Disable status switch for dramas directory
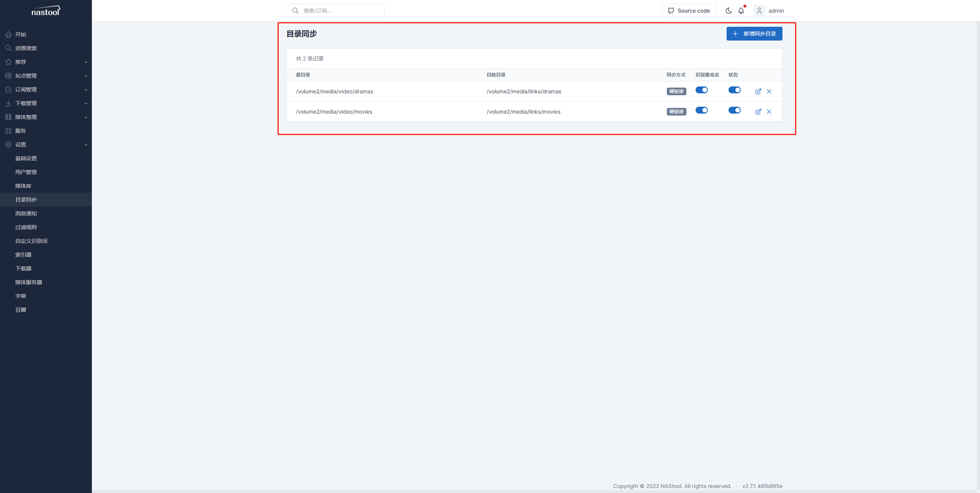The image size is (980, 493). pyautogui.click(x=734, y=90)
